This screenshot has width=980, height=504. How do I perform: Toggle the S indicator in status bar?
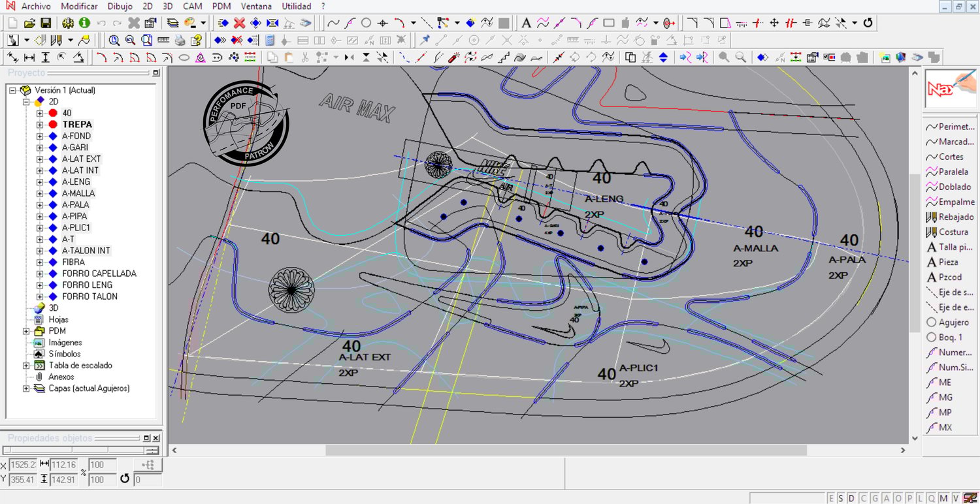click(x=841, y=498)
